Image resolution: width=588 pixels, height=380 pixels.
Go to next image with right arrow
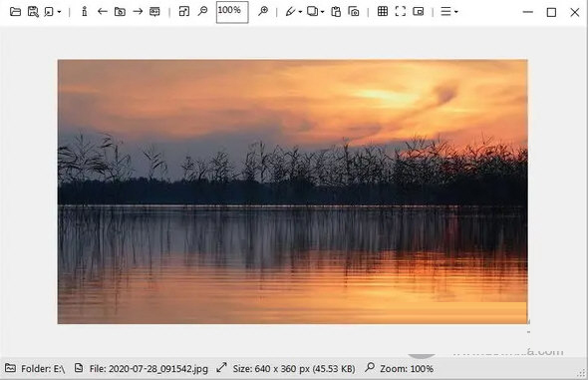(x=138, y=12)
